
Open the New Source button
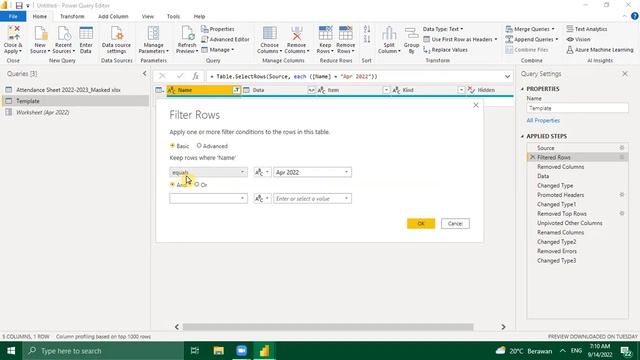40,39
